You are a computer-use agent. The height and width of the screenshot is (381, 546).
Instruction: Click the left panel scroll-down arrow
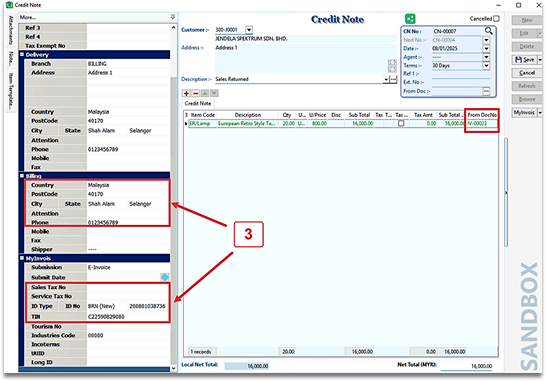(174, 368)
